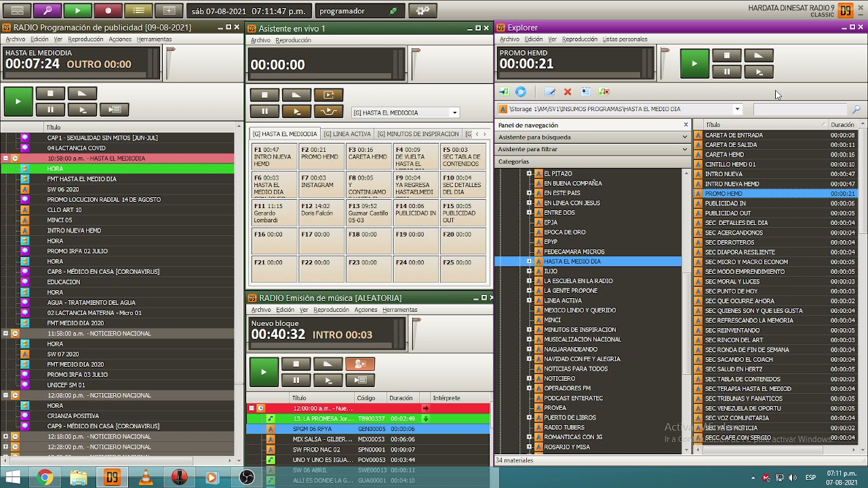Open Acciones menu in Programación de publicidad window
The height and width of the screenshot is (488, 868).
coord(120,39)
